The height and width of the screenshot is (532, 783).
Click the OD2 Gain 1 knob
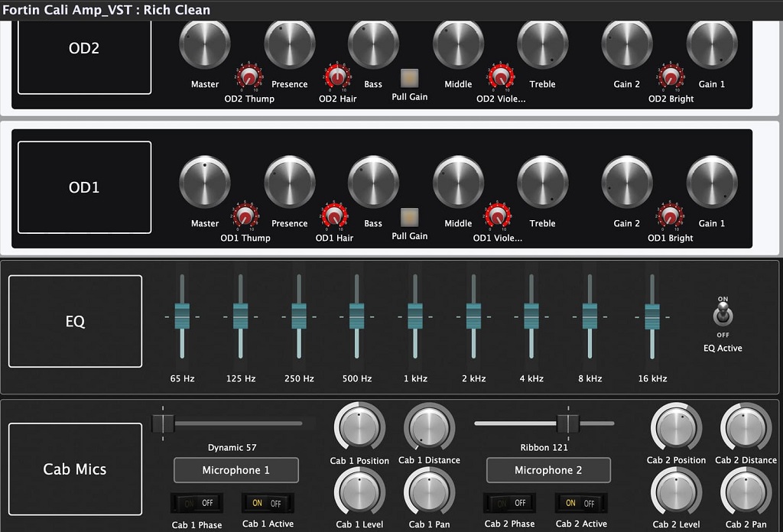712,44
